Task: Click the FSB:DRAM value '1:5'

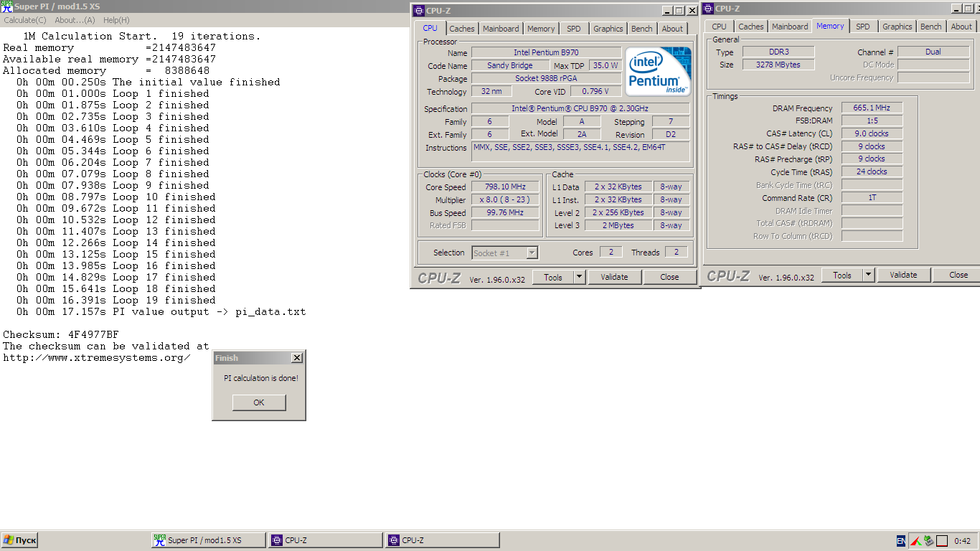Action: [872, 121]
